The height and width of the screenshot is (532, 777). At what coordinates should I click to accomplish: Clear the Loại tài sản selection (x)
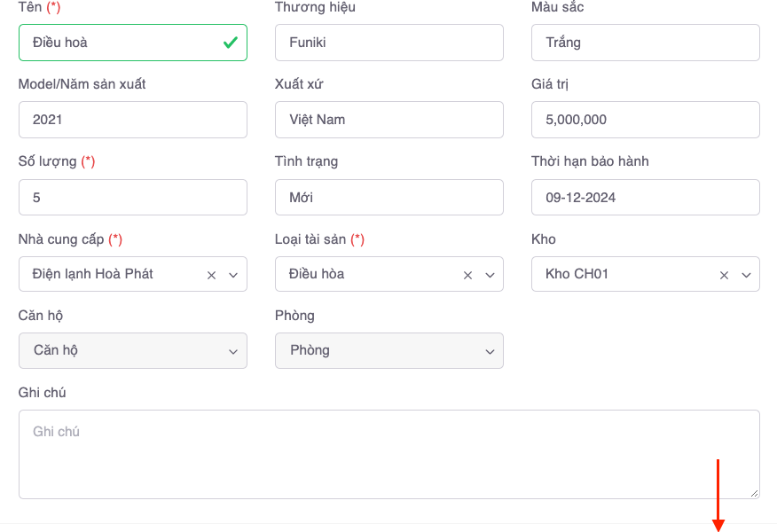467,275
